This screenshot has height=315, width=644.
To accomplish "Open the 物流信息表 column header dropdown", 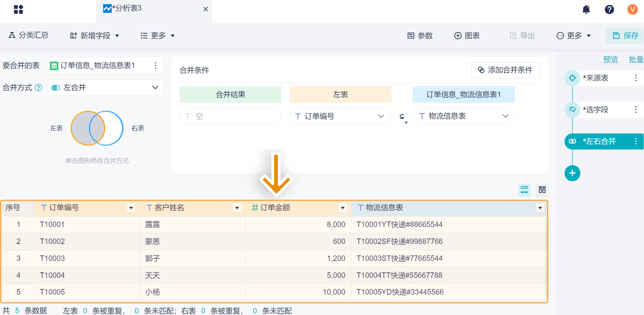I will (x=540, y=208).
